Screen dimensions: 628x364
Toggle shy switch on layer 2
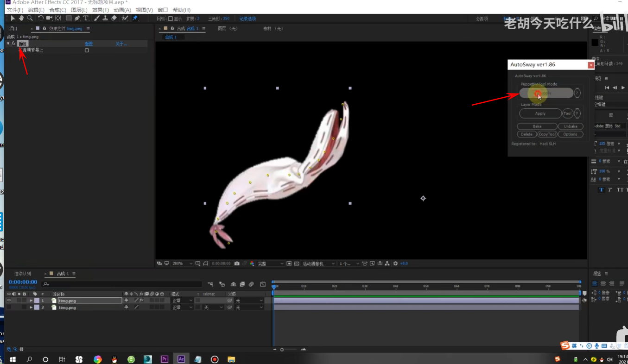[x=126, y=308]
